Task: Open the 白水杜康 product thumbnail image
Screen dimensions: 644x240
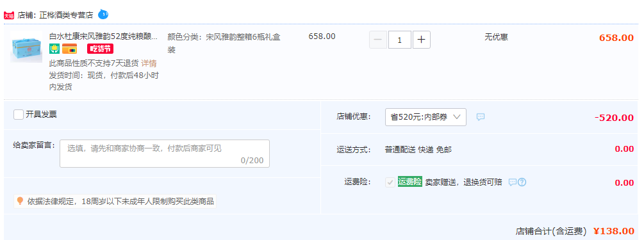Action: (26, 46)
